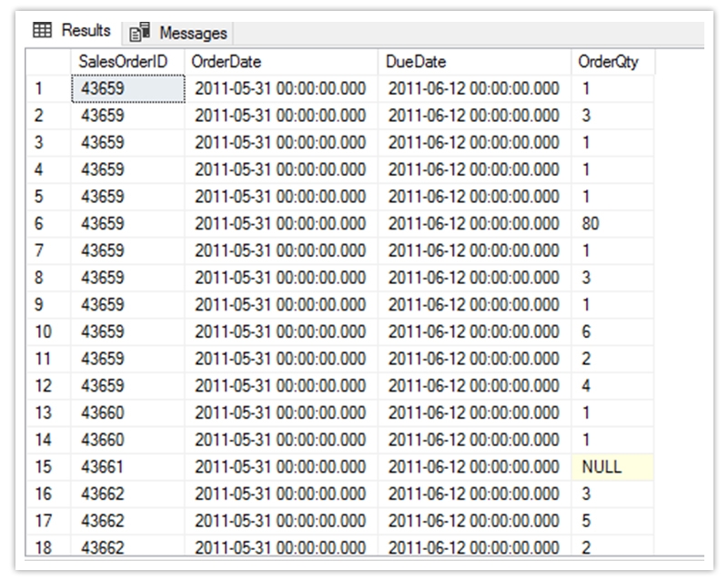Select row header 4

point(48,169)
